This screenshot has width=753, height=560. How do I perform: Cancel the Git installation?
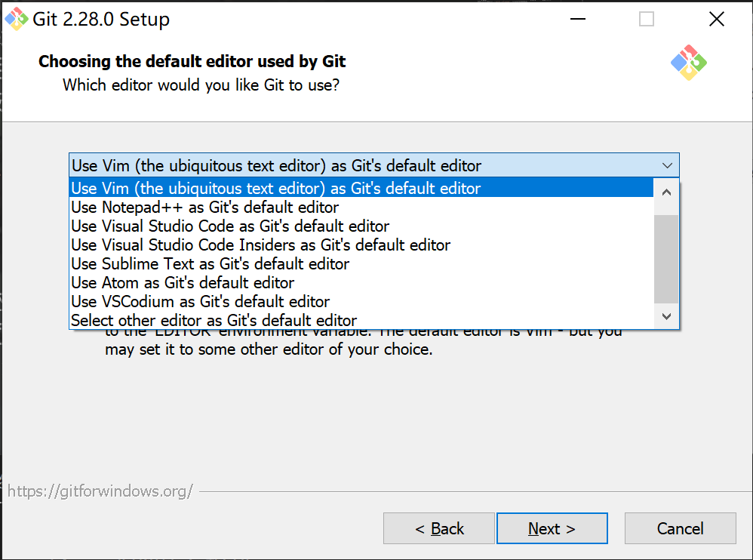[680, 528]
